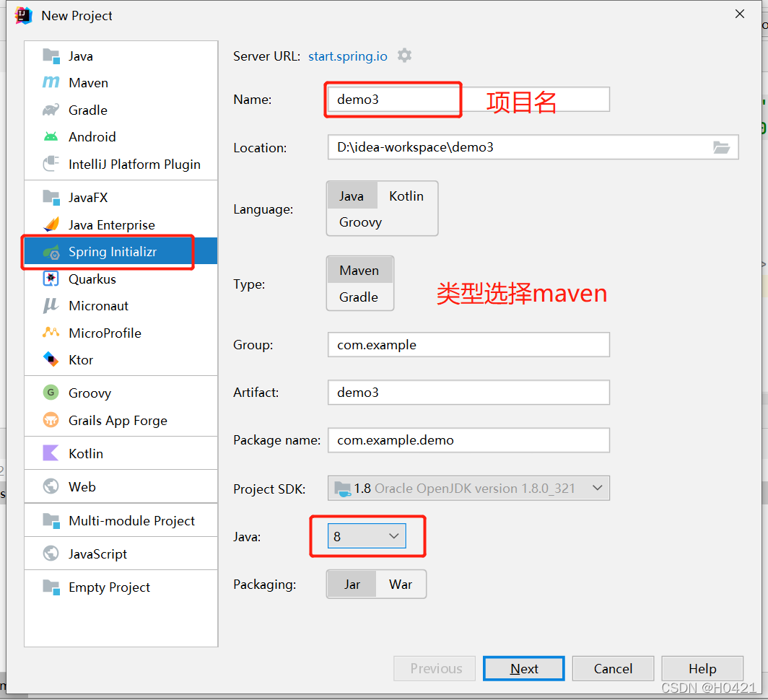Click the Maven 'm' icon

(51, 82)
